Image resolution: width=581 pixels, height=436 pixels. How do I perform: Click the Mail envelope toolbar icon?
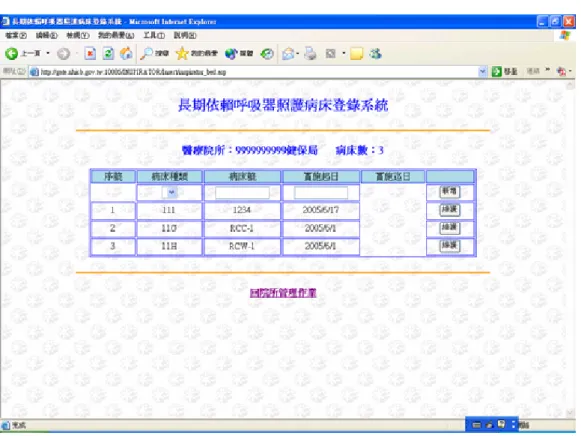point(288,54)
